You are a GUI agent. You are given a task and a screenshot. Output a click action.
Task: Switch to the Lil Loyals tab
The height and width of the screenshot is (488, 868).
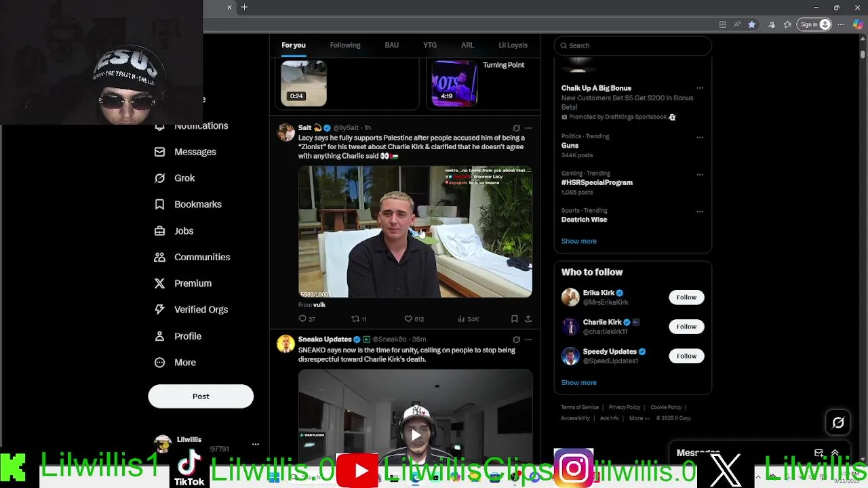coord(513,45)
